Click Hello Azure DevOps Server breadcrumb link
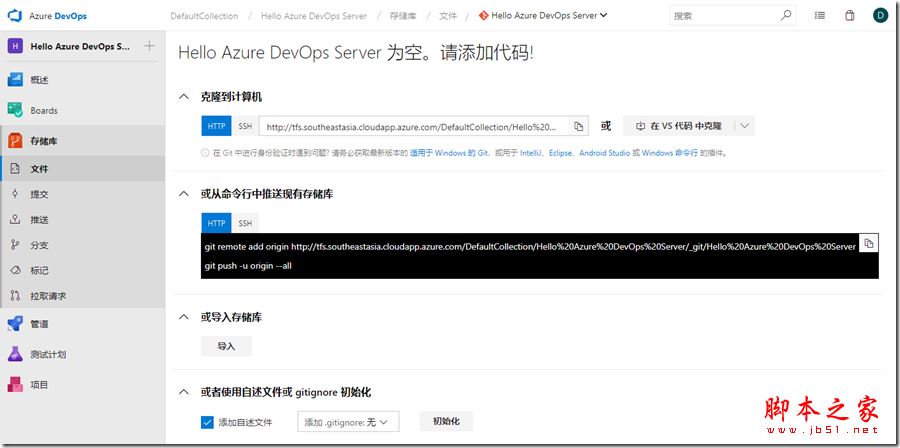Screen dimensions: 900x448 coord(313,16)
